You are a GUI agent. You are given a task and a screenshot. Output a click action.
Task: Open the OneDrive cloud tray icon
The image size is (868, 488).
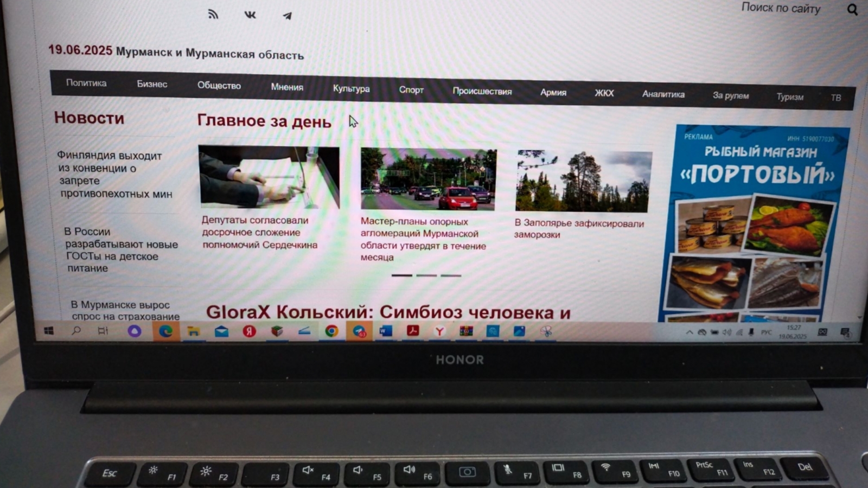(x=701, y=332)
